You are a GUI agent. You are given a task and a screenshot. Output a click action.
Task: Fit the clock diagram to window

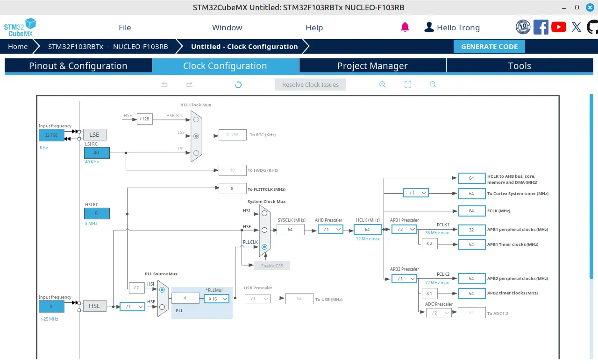click(407, 84)
